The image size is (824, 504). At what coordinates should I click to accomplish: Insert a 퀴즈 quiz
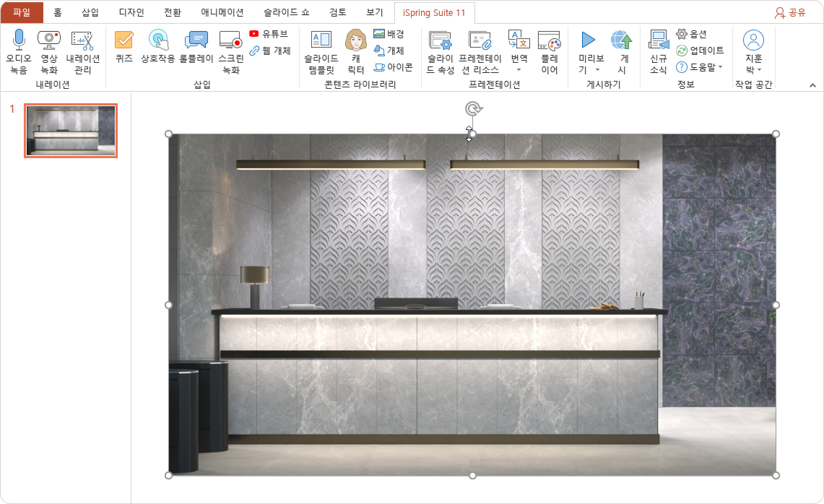(x=124, y=40)
